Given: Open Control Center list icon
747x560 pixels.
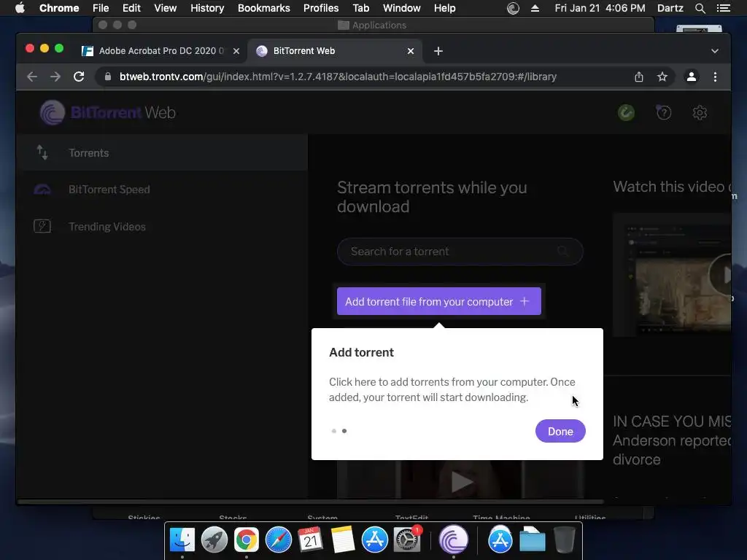Looking at the screenshot, I should coord(724,8).
